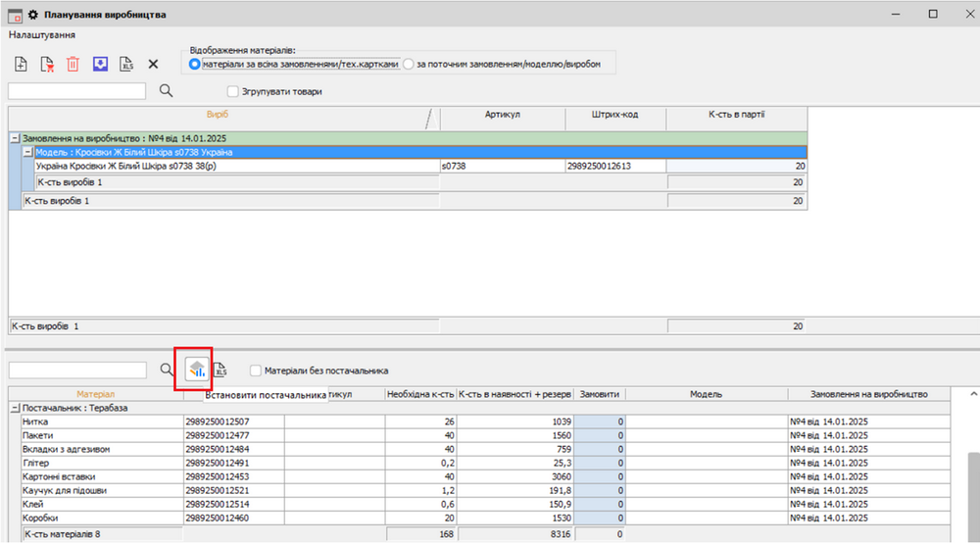Click required quantity '0,2' for Глітер
The image size is (980, 544).
click(x=420, y=463)
